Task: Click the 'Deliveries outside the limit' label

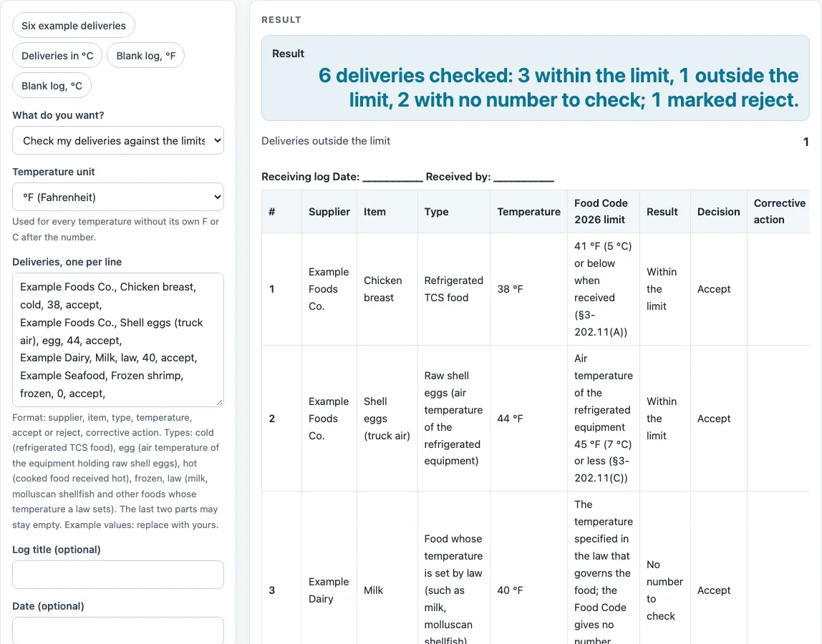Action: tap(326, 141)
